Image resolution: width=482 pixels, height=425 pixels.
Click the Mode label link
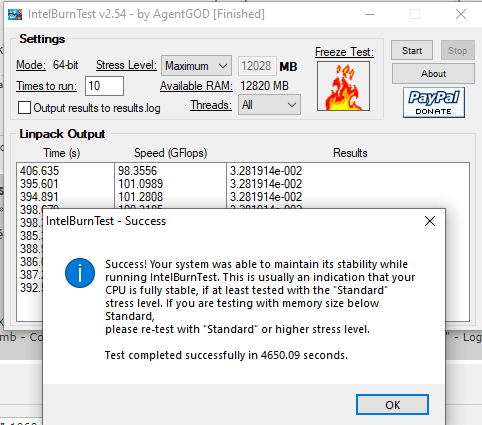31,65
